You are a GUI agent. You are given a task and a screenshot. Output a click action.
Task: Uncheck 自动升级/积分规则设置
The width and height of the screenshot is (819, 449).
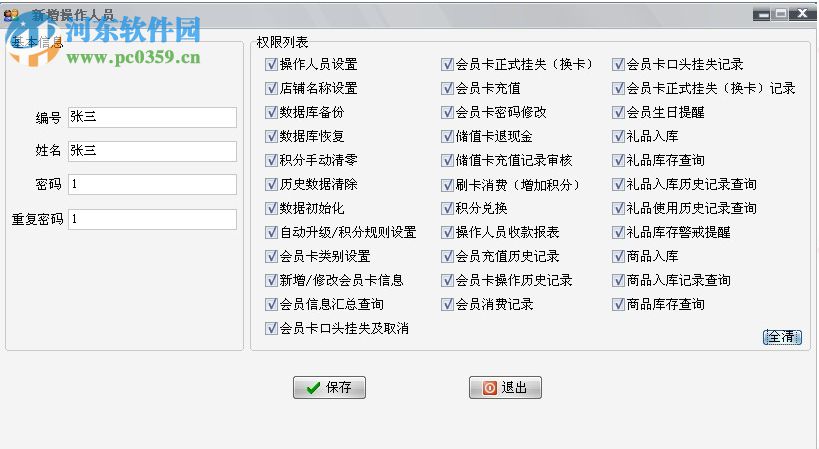tap(271, 232)
